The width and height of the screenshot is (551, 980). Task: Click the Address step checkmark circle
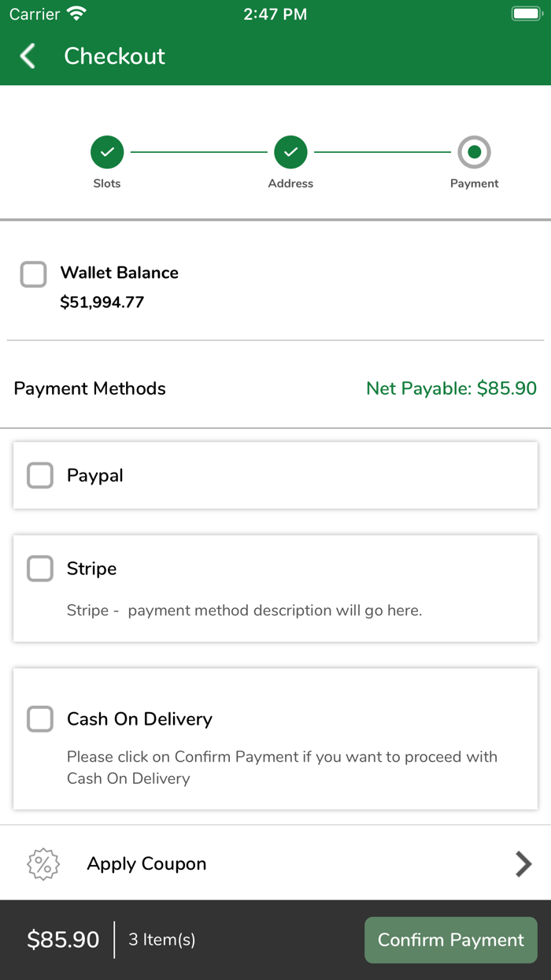point(290,152)
